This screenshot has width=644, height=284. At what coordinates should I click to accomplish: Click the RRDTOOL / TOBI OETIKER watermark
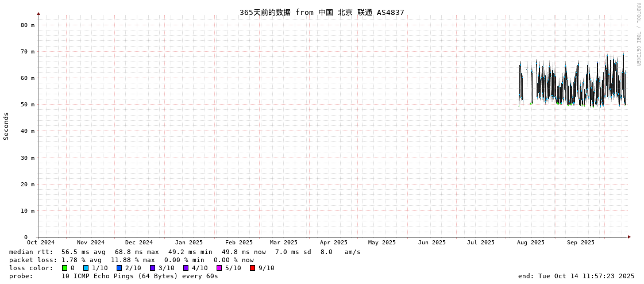point(638,34)
